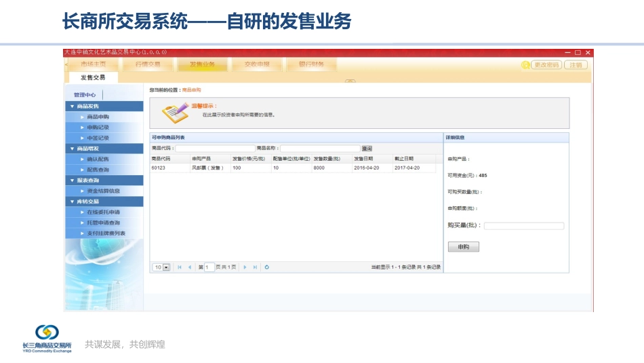This screenshot has width=644, height=363.
Task: Go to the next page arrow
Action: pos(245,267)
